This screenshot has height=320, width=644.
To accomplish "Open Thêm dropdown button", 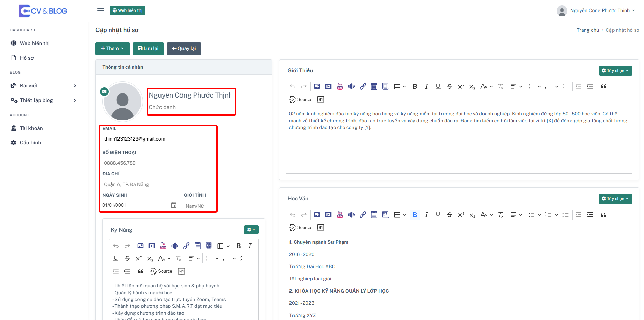I will [x=112, y=48].
